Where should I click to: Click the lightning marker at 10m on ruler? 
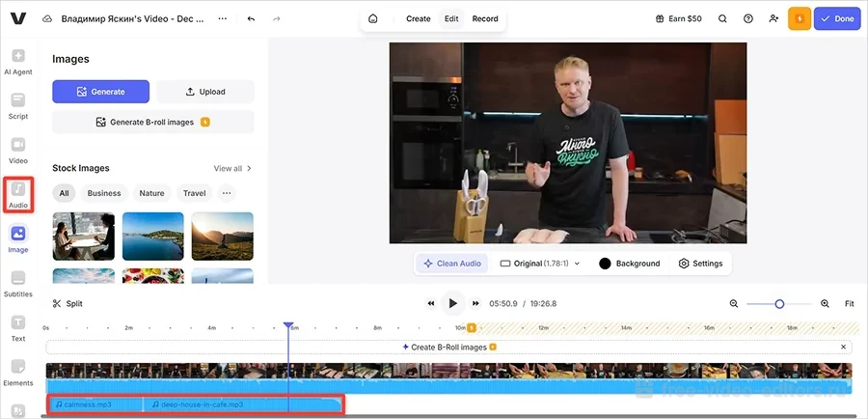(x=472, y=327)
